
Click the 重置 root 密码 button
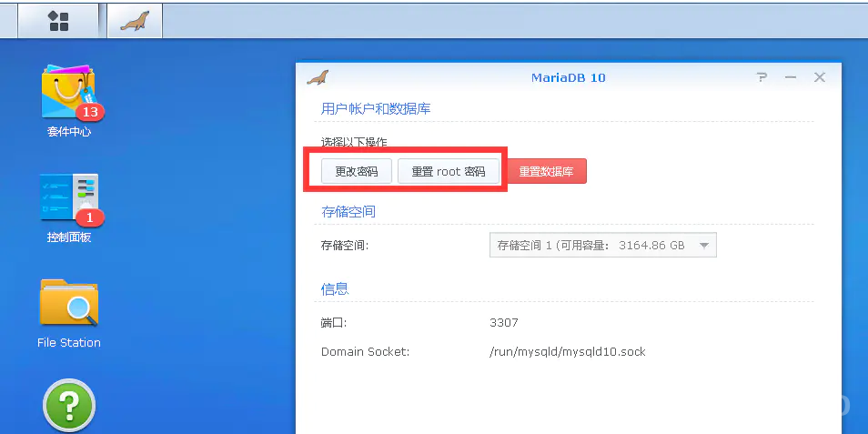(449, 172)
